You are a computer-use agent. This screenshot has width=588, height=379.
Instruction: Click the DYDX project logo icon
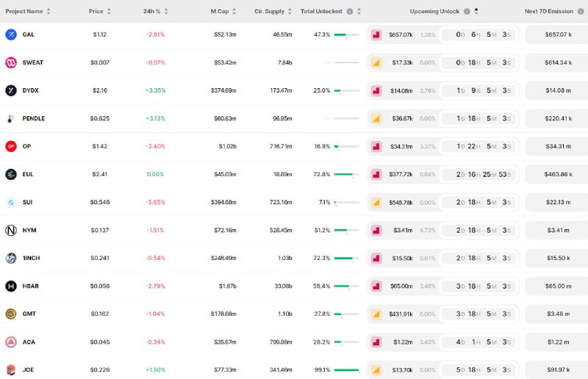11,90
